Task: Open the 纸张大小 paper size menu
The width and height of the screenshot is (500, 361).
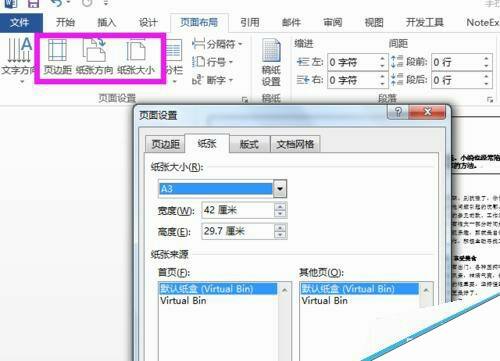Action: tap(136, 57)
